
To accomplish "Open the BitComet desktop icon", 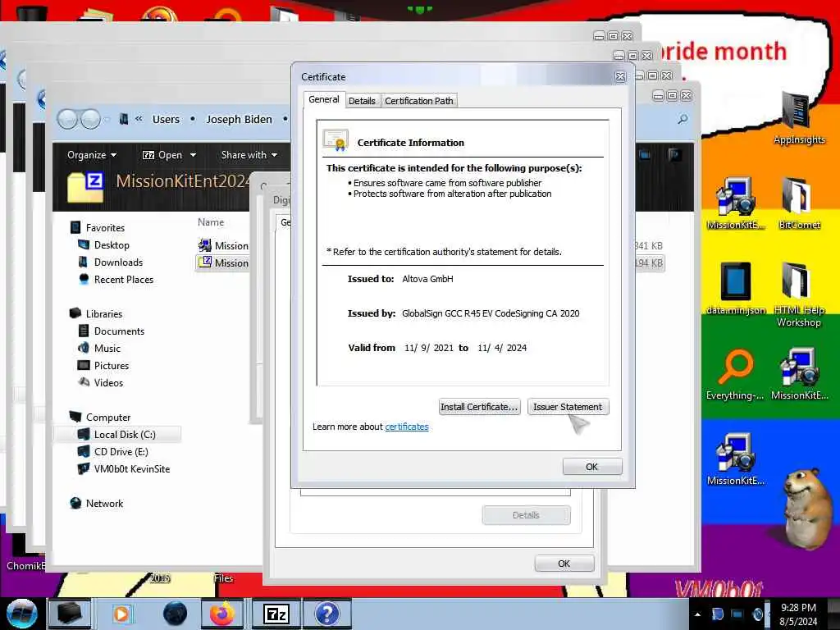I will click(799, 203).
